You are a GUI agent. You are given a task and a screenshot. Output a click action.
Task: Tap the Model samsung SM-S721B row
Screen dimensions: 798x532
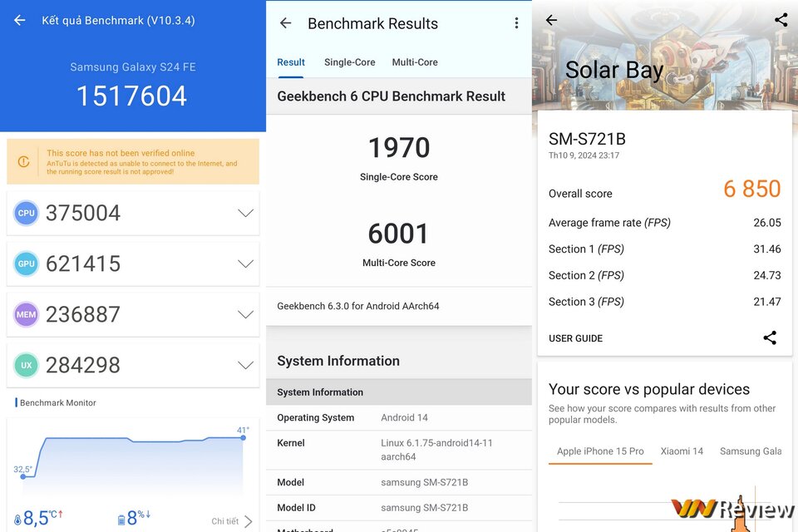click(399, 482)
